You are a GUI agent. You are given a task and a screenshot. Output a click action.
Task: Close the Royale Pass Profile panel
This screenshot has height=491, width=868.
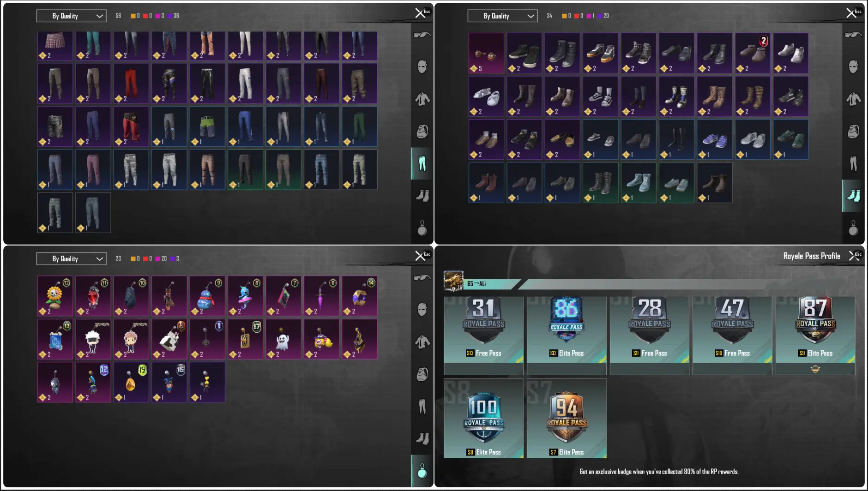pyautogui.click(x=854, y=256)
